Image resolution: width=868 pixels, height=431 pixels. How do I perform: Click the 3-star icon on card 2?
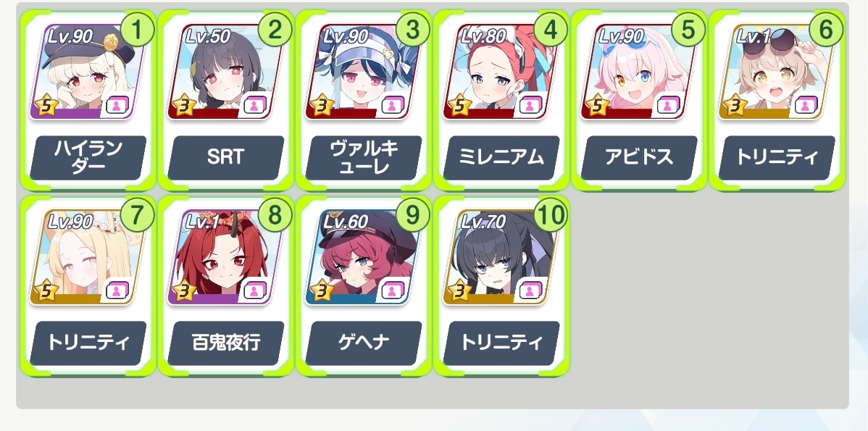pos(183,106)
